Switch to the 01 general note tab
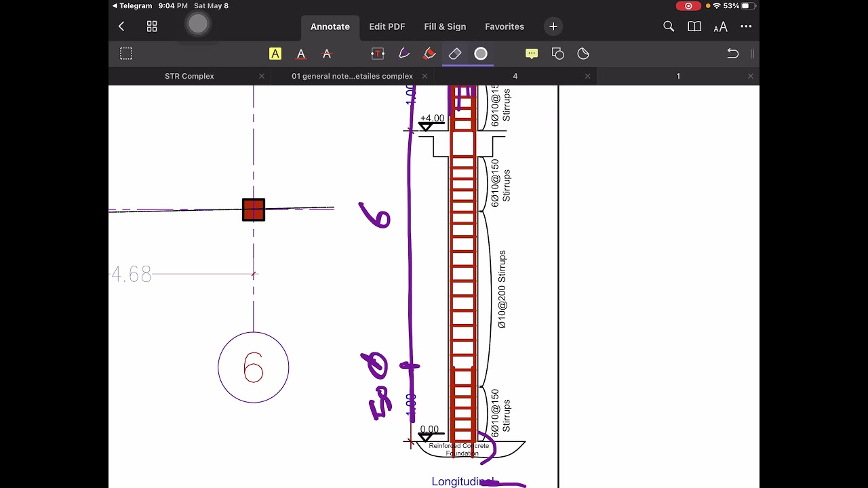Image resolution: width=868 pixels, height=488 pixels. point(352,76)
